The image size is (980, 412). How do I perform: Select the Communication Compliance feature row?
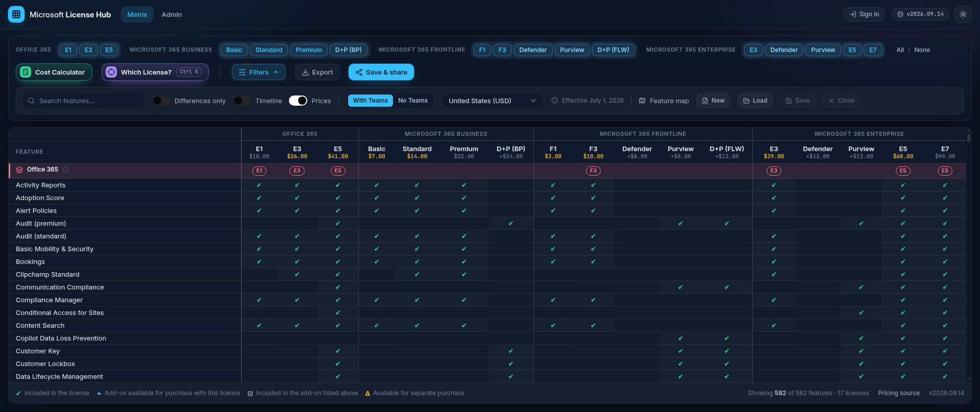[x=487, y=287]
